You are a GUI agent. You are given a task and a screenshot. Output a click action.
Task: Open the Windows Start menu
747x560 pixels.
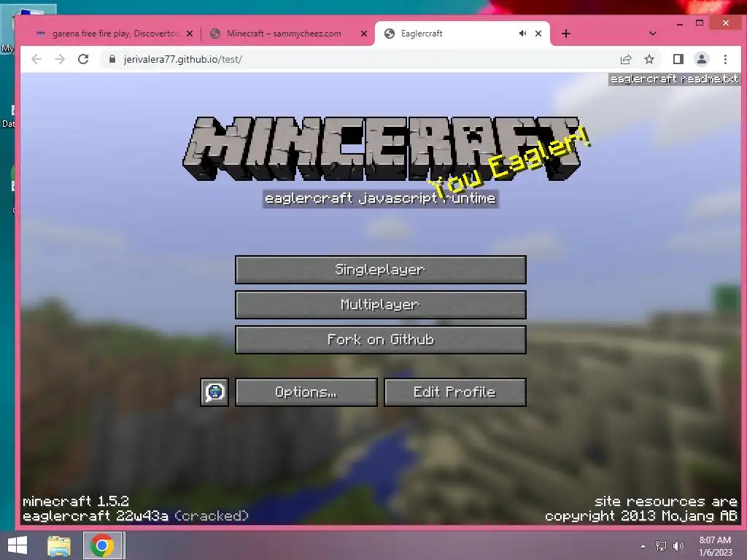(x=18, y=545)
